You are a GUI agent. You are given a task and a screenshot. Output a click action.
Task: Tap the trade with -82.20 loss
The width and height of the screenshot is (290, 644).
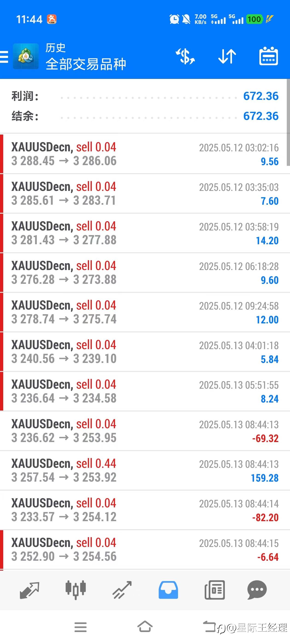tap(145, 510)
